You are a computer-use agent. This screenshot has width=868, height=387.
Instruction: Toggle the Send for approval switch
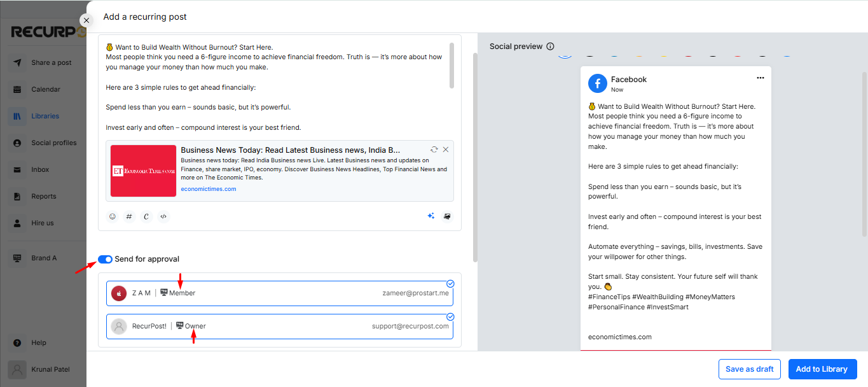point(104,259)
